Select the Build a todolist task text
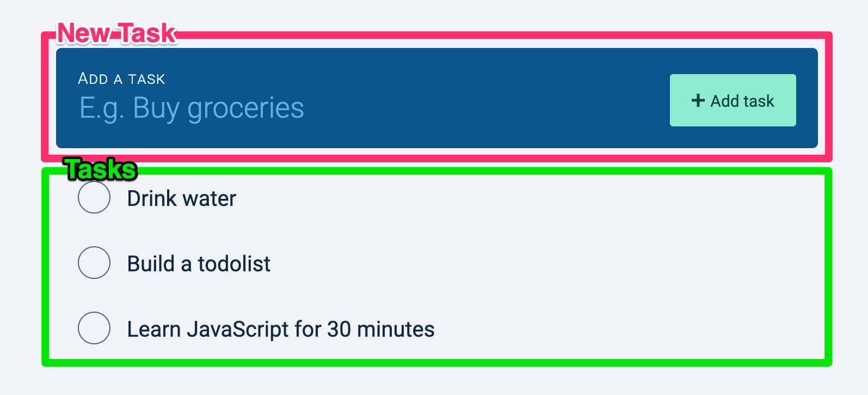 (198, 263)
